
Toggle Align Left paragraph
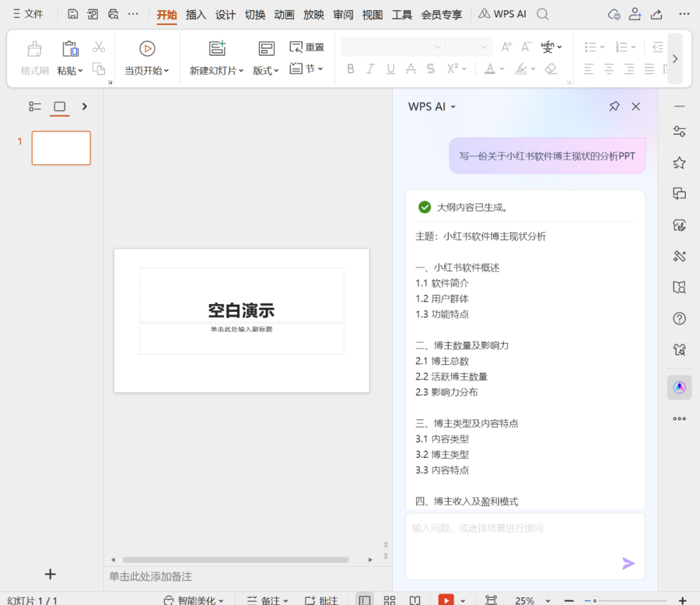pyautogui.click(x=589, y=69)
